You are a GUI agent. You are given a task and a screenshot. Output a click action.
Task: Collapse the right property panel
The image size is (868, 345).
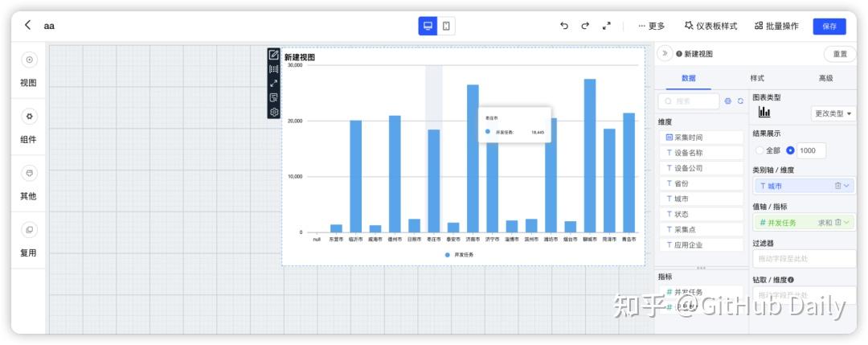click(x=665, y=54)
